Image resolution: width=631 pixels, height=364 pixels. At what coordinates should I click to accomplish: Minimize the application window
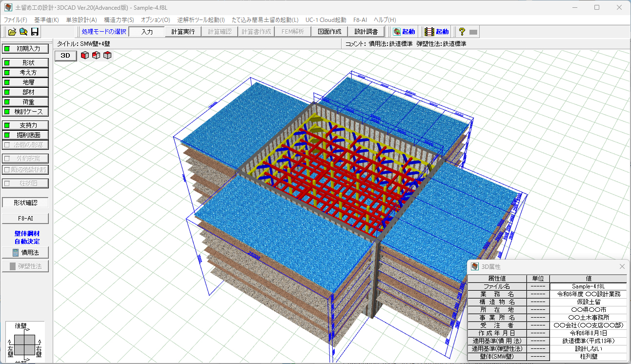point(574,7)
